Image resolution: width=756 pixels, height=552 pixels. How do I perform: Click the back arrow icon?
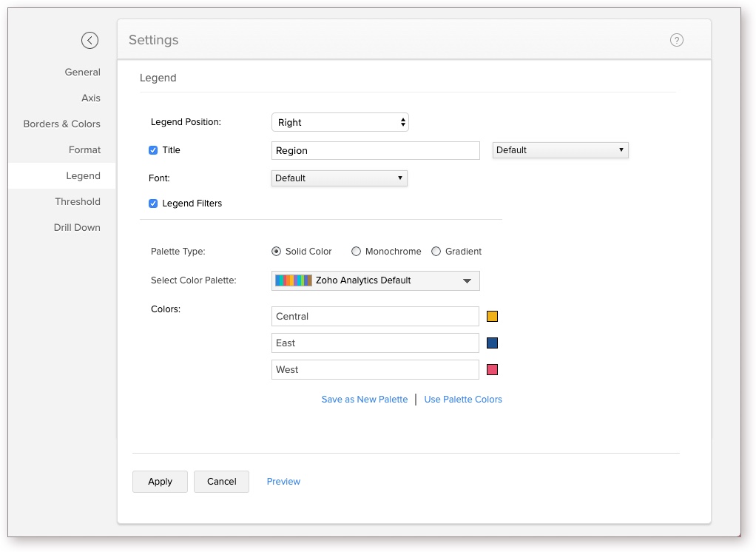pos(90,41)
